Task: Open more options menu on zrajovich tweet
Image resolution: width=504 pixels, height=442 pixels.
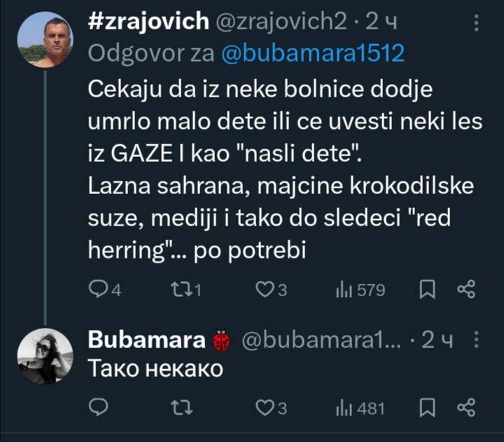Action: pyautogui.click(x=477, y=23)
